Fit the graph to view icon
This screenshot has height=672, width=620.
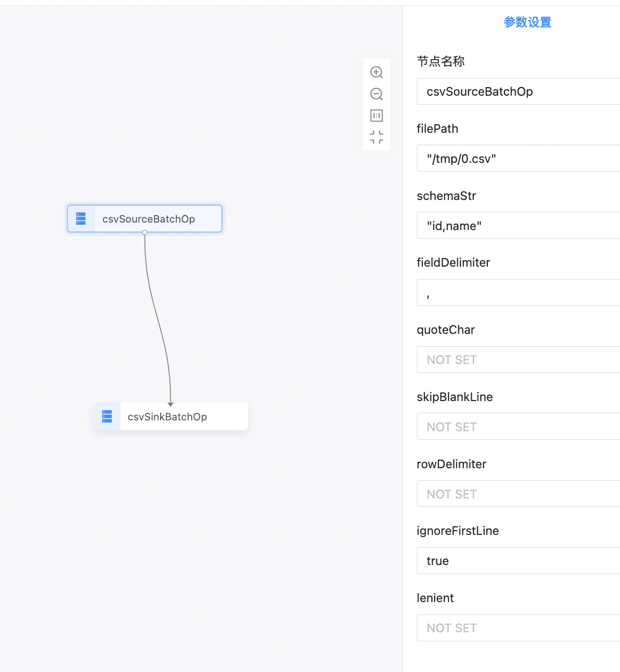[x=377, y=137]
